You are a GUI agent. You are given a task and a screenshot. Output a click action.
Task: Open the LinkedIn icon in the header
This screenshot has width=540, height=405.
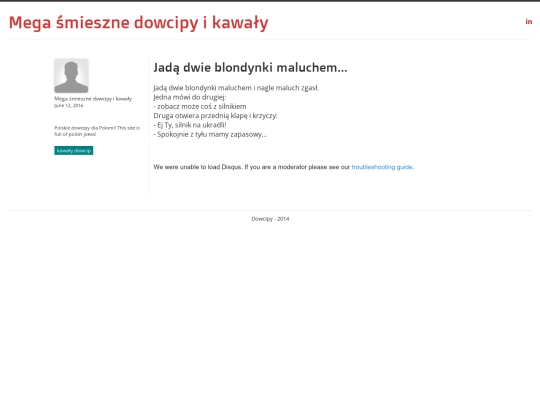pyautogui.click(x=529, y=22)
